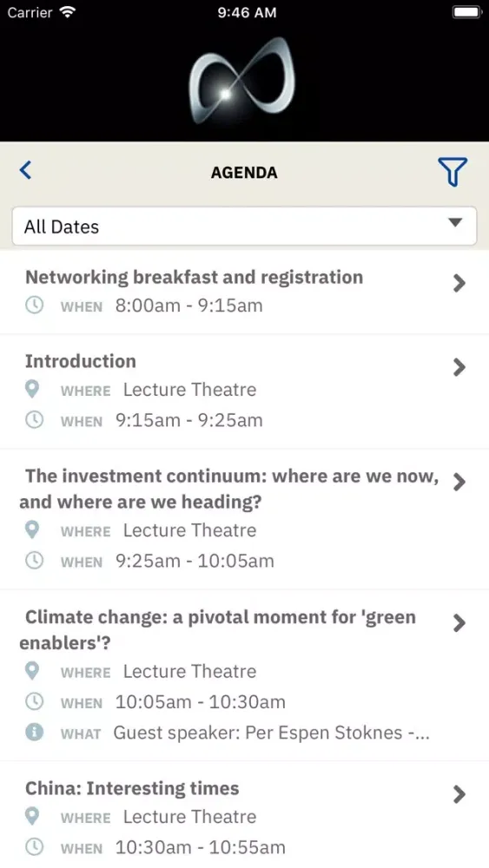Expand the Introduction session chevron
Viewport: 489px width, 868px height.
coord(459,367)
